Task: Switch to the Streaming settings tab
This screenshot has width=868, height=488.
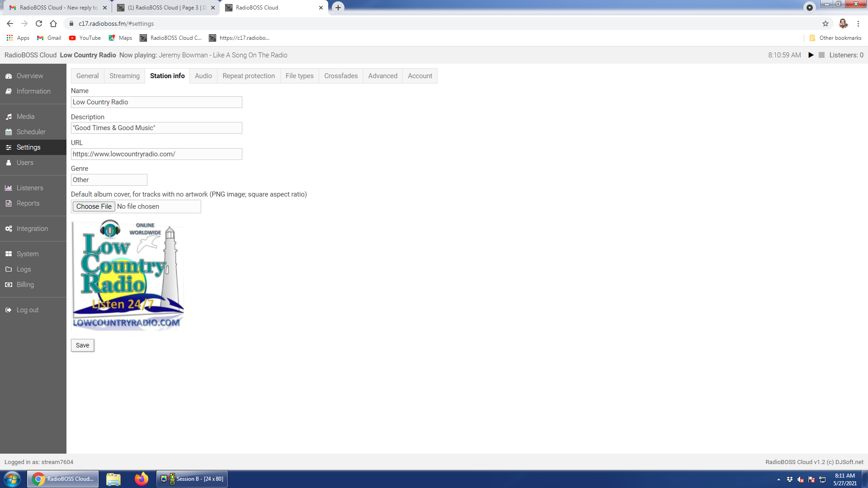Action: (x=124, y=76)
